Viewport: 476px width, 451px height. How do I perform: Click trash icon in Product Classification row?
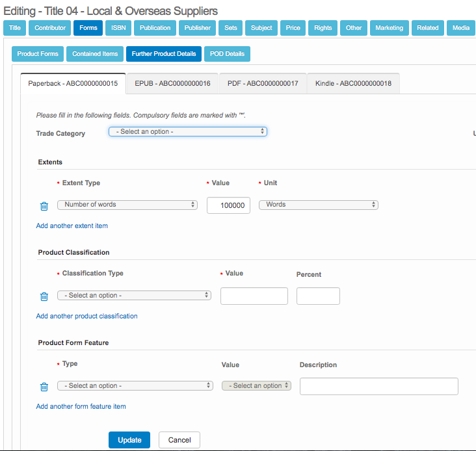44,296
